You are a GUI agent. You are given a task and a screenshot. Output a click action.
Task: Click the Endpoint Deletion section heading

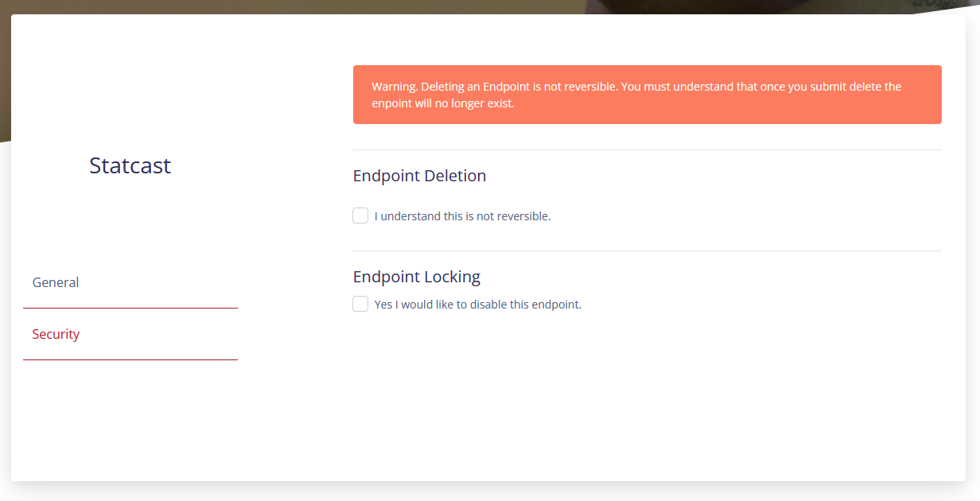pyautogui.click(x=419, y=176)
